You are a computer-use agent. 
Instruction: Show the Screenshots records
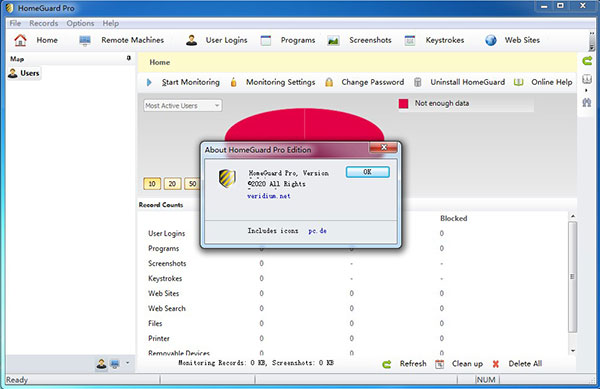[360, 40]
